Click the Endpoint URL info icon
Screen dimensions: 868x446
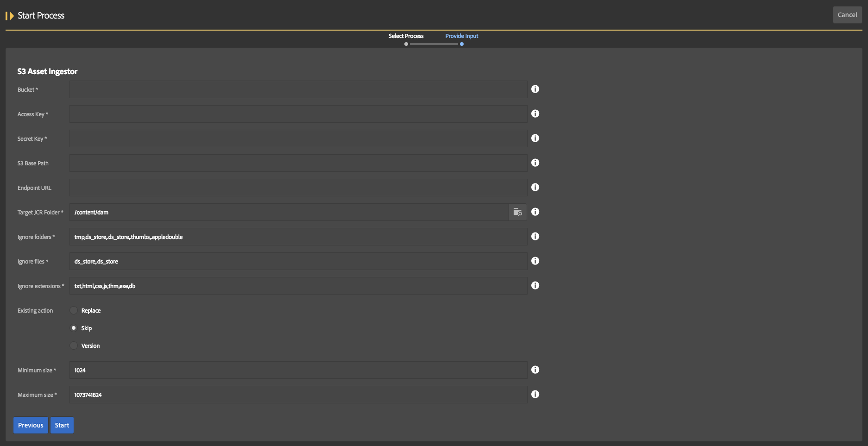[x=535, y=187]
